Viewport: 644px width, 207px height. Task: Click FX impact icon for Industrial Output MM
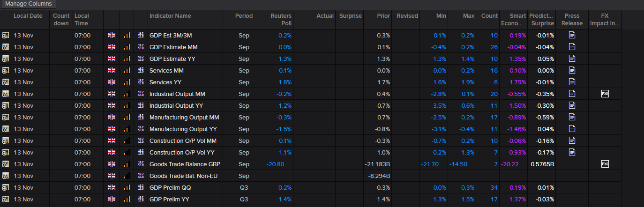coord(605,94)
